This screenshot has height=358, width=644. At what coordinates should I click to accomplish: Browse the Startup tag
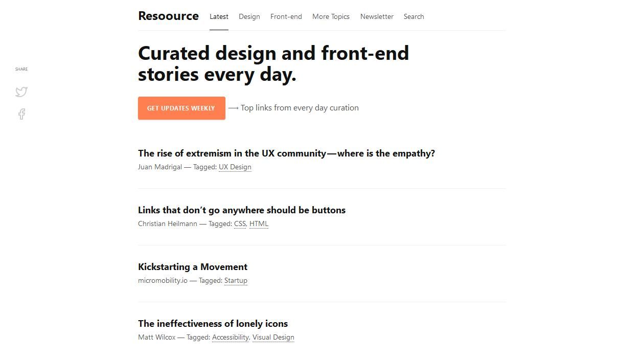[236, 280]
